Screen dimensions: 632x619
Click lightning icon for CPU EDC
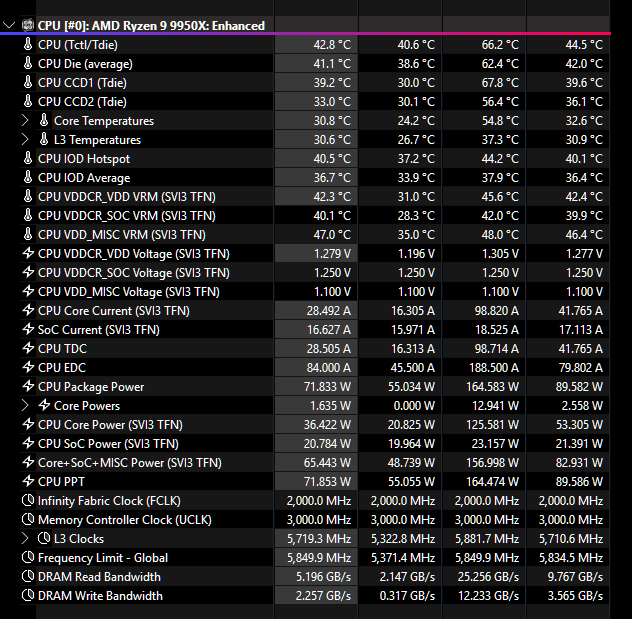coord(28,367)
